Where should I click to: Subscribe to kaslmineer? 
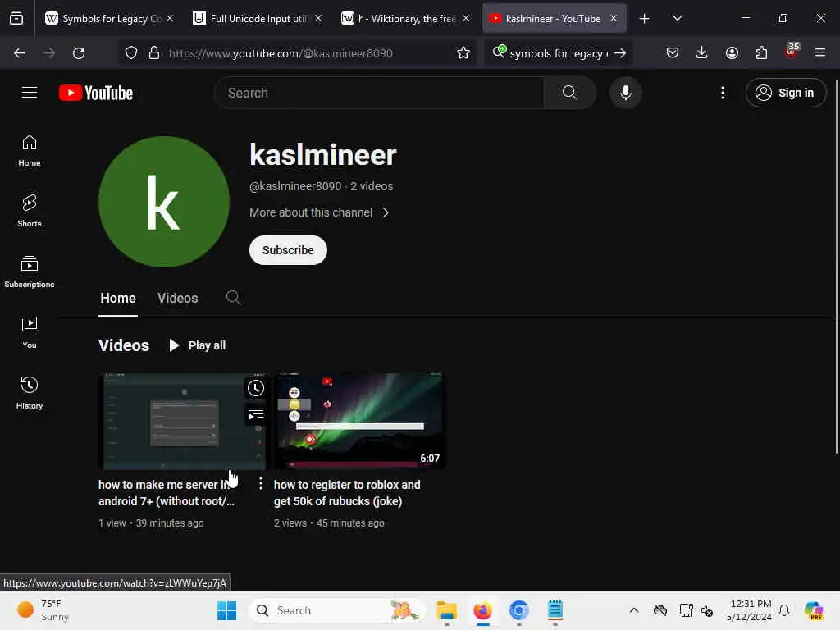point(288,250)
